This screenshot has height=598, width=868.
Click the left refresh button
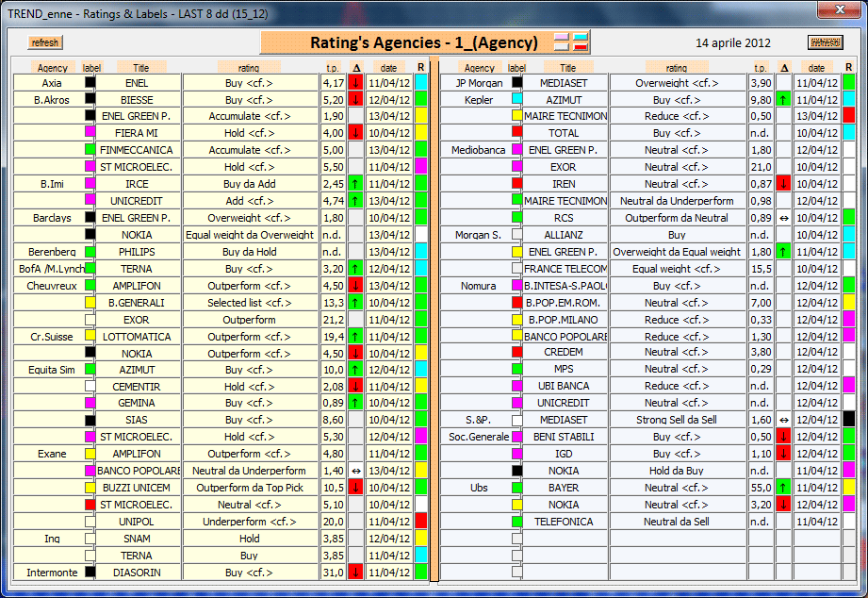[45, 42]
